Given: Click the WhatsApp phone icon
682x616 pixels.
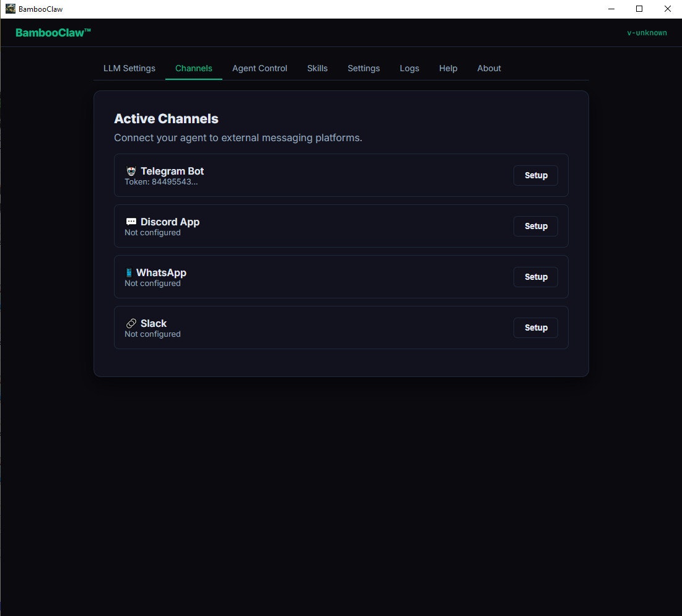Looking at the screenshot, I should (129, 272).
